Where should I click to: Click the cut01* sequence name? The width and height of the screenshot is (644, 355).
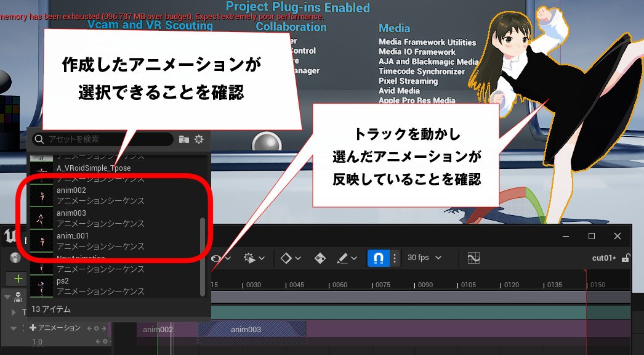tap(604, 258)
